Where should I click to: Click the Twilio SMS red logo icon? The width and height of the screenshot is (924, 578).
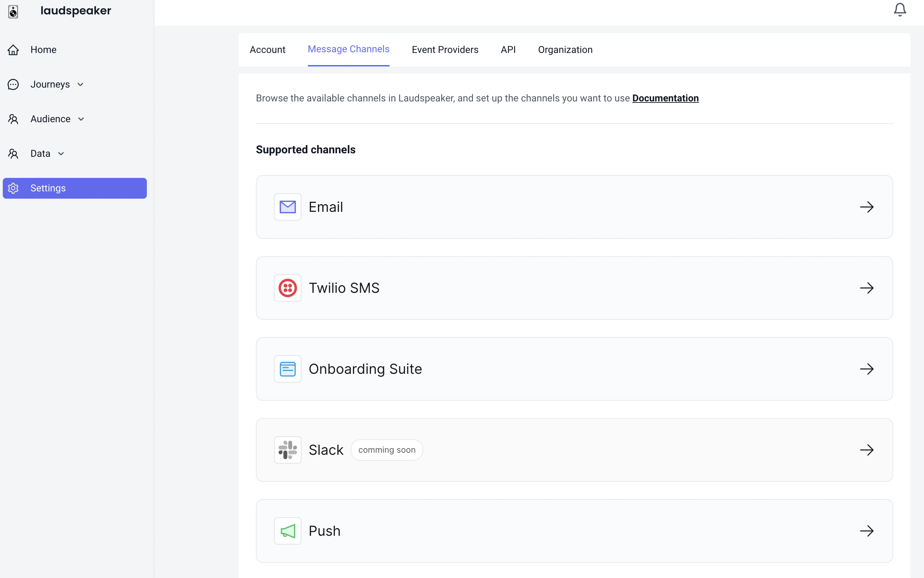287,288
